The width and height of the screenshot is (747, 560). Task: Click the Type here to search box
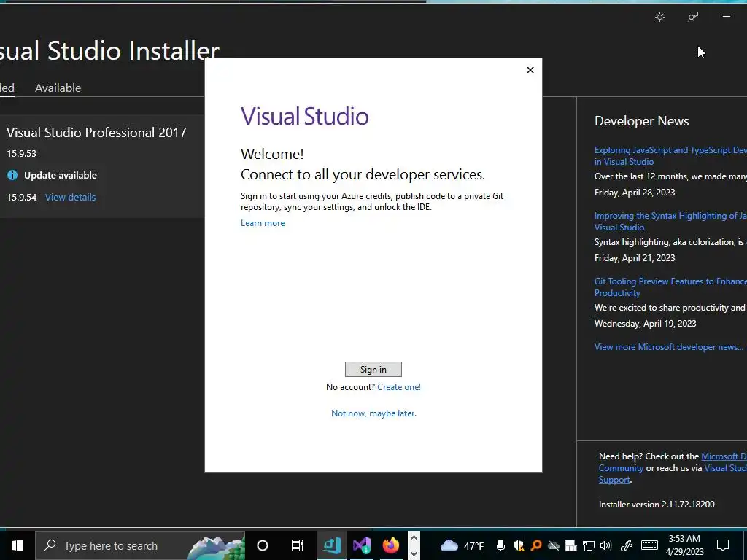(x=140, y=545)
